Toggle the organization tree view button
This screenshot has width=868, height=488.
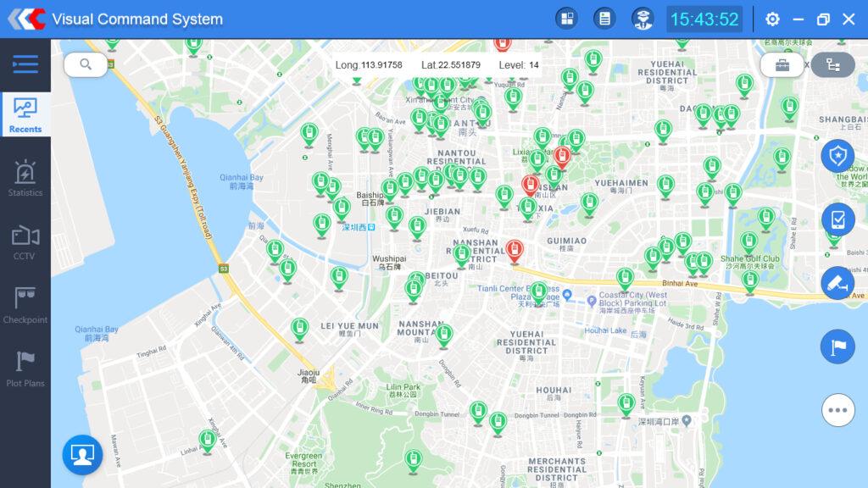click(832, 64)
